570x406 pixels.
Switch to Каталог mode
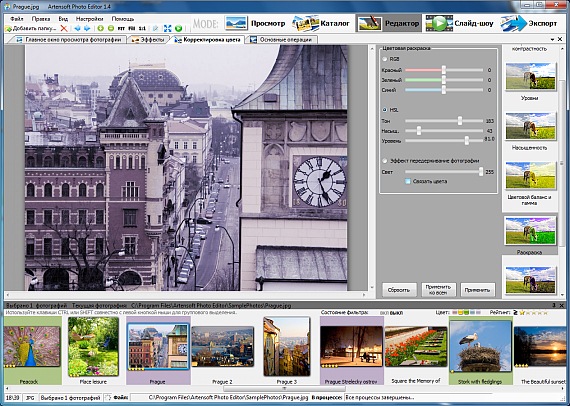[x=321, y=23]
